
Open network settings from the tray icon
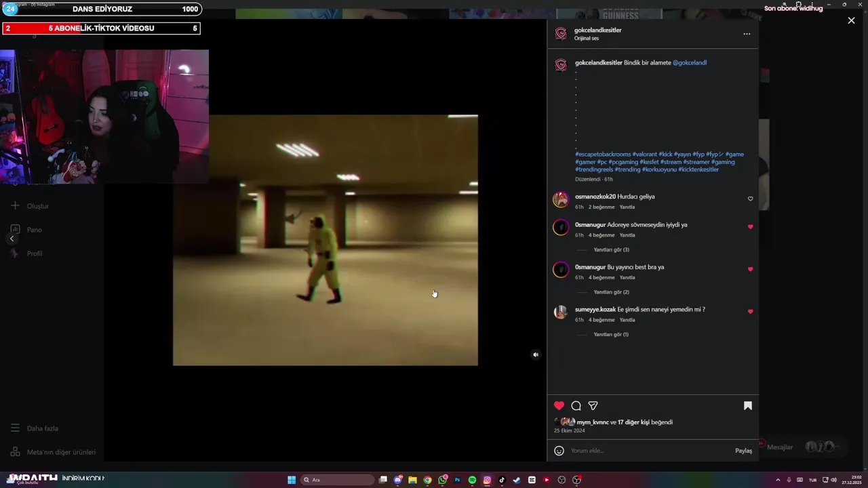825,480
